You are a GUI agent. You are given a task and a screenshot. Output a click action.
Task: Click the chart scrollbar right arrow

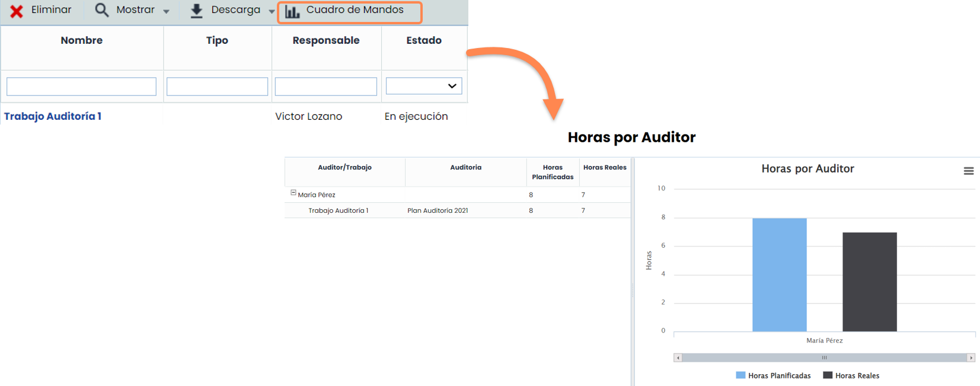tap(971, 358)
